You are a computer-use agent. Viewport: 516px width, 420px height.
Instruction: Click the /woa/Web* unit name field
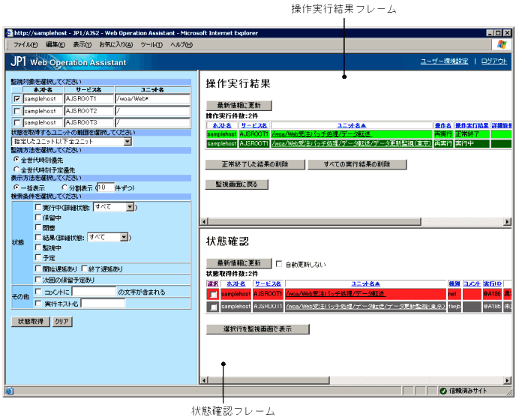153,99
